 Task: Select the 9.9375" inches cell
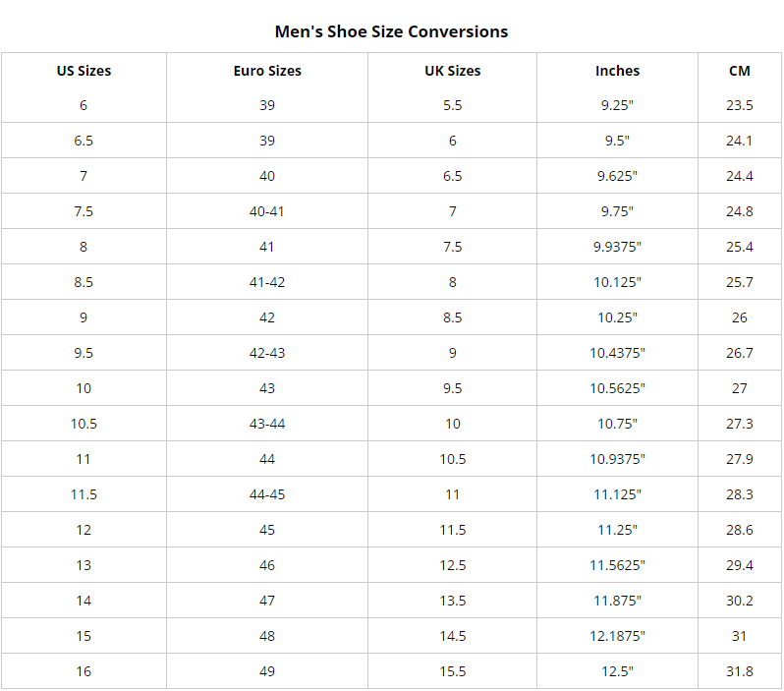[x=617, y=247]
